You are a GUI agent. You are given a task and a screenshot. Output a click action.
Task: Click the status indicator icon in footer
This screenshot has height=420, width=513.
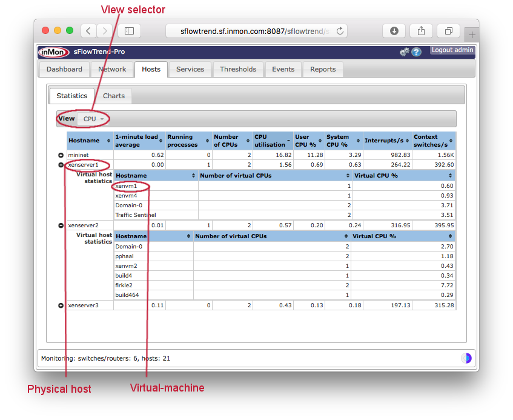(466, 358)
